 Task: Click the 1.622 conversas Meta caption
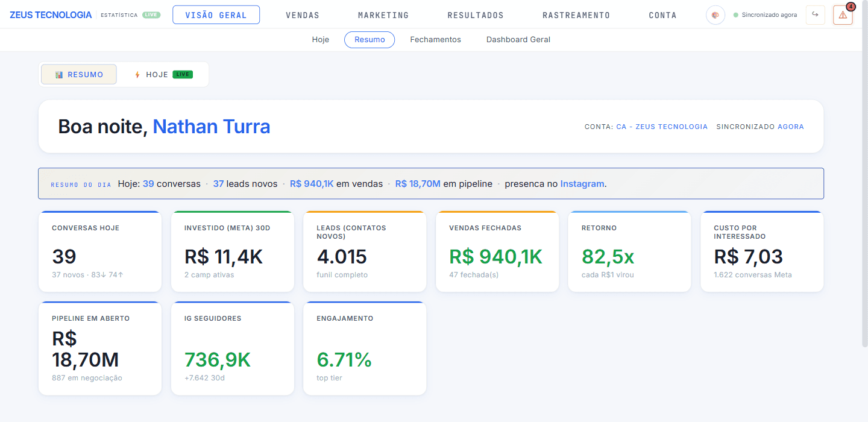(753, 275)
